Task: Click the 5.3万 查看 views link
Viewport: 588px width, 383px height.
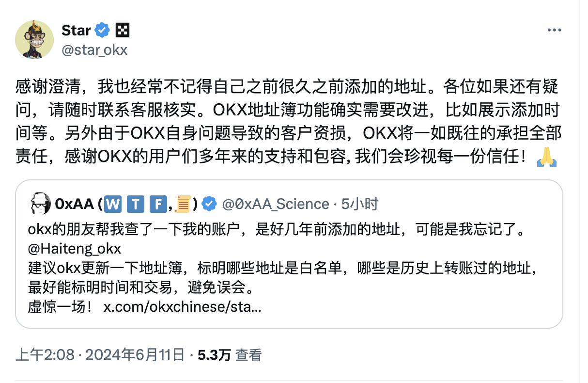Action: coord(229,355)
